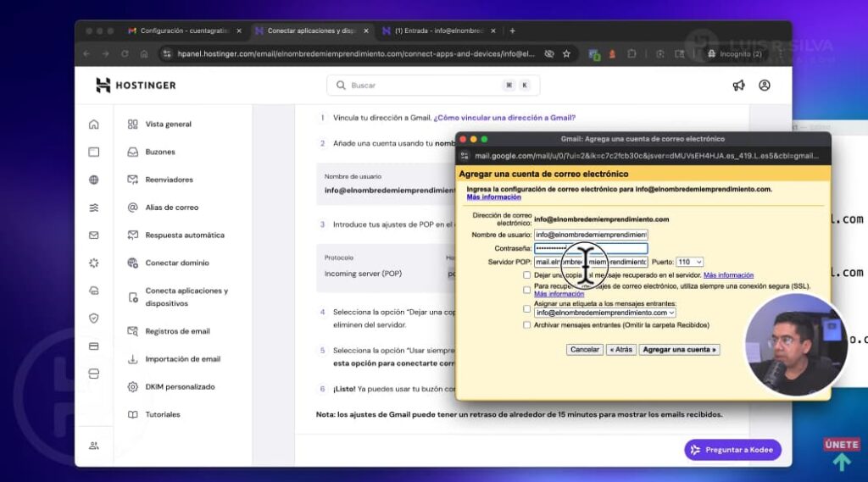Open Alias de correo in sidebar

[171, 208]
